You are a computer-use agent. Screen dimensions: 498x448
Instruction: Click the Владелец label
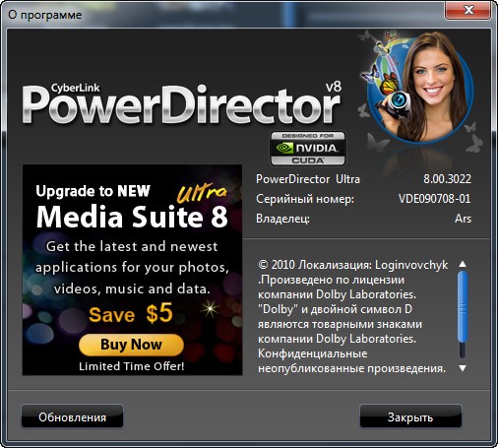(x=282, y=219)
